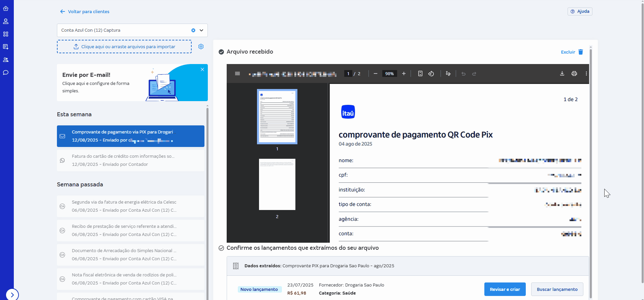
Task: Click the WhatsApp icon on Fatura item
Action: [x=62, y=160]
